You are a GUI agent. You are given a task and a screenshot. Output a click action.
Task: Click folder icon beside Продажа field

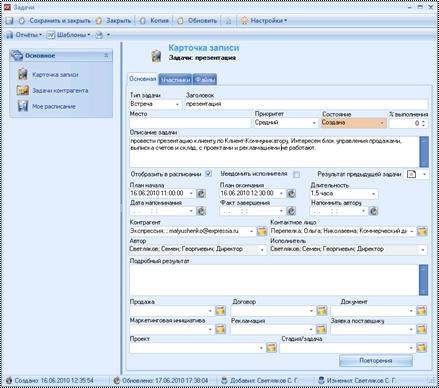[220, 311]
